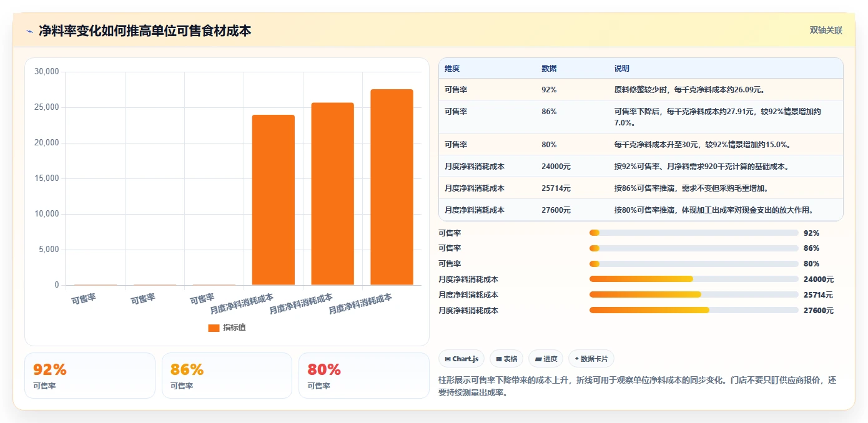Click the 15,000 y-axis label
868x423 pixels.
click(47, 178)
